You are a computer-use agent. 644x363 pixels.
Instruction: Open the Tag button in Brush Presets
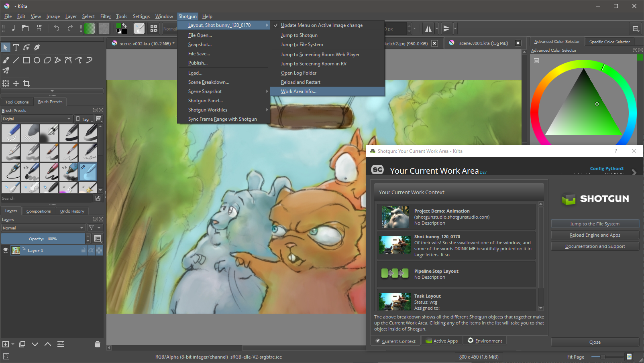tap(84, 119)
